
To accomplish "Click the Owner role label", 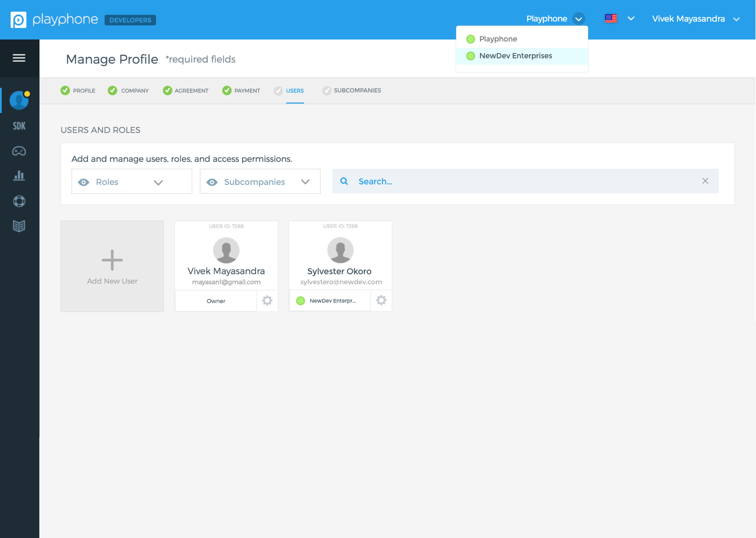I will click(x=216, y=301).
